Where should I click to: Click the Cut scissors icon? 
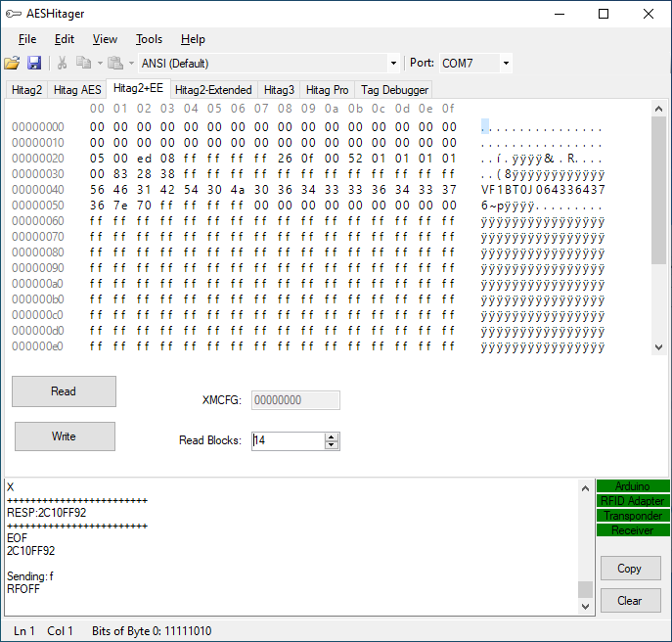pyautogui.click(x=63, y=63)
